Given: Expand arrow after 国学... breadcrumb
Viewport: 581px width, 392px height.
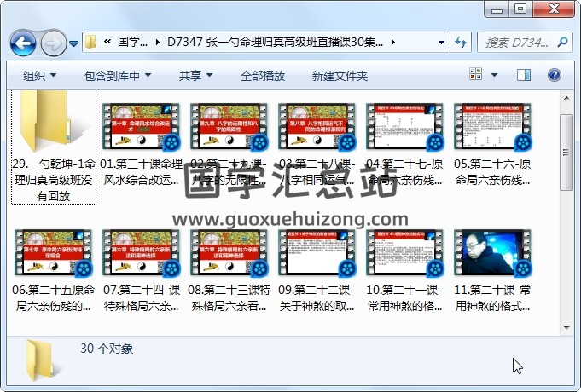Looking at the screenshot, I should coord(158,43).
